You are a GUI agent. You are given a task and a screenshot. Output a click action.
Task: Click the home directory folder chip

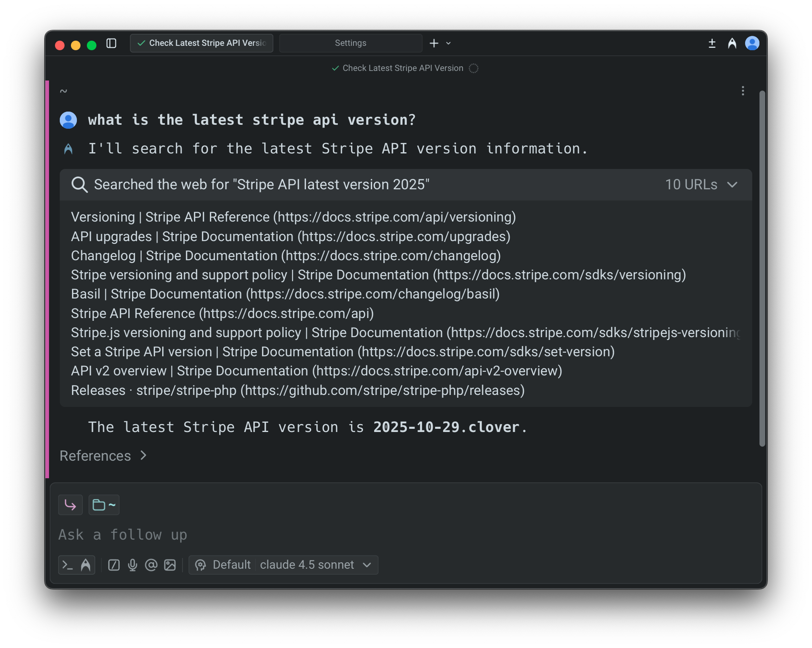[104, 505]
